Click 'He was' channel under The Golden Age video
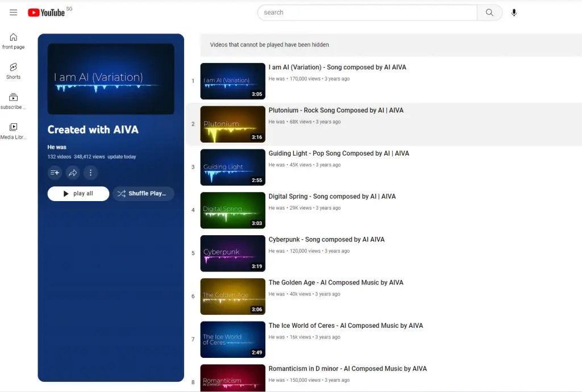 [277, 294]
